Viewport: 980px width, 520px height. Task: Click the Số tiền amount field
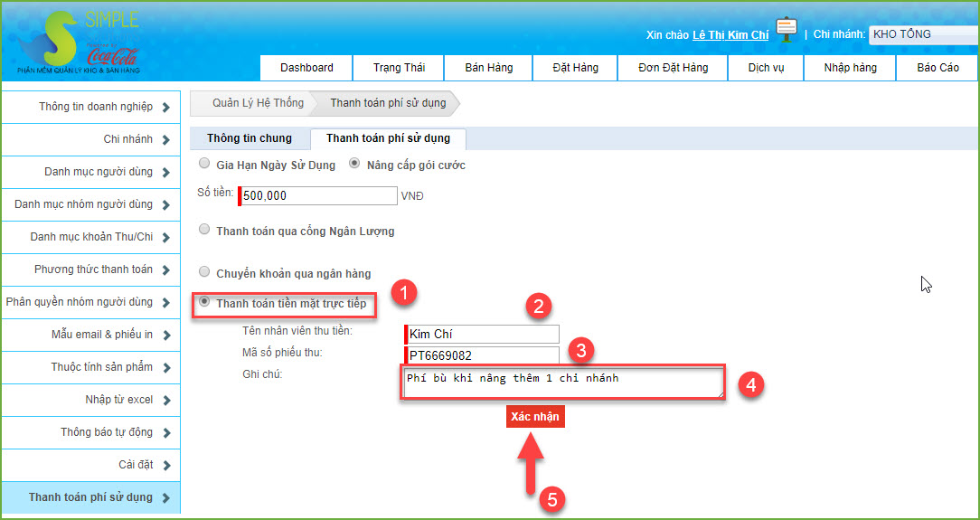pyautogui.click(x=318, y=195)
